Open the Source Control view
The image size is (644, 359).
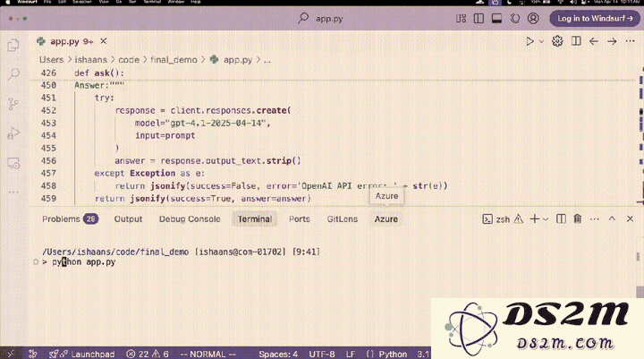click(x=13, y=104)
